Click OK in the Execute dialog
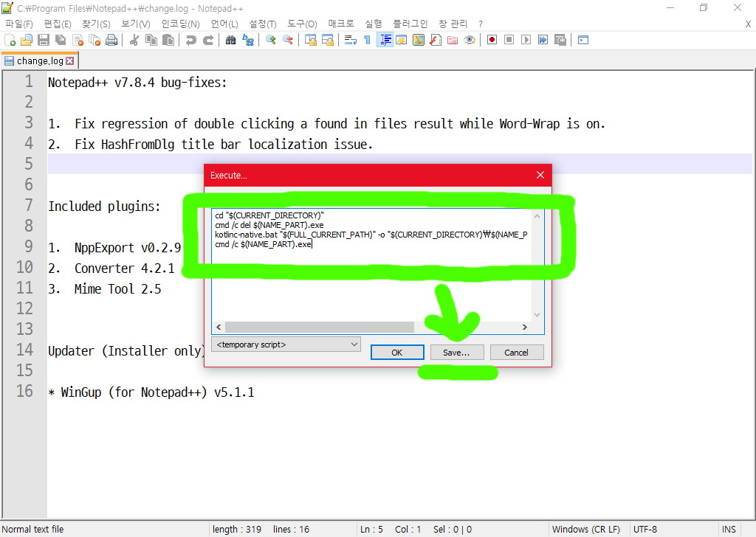756x537 pixels. coord(396,353)
